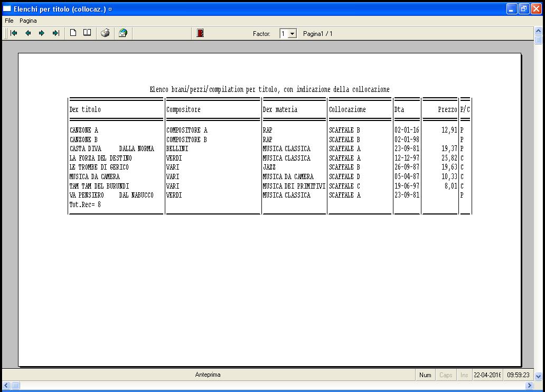Select the title 'TAM TAM DEL BURUNDI'
The width and height of the screenshot is (545, 392).
99,186
